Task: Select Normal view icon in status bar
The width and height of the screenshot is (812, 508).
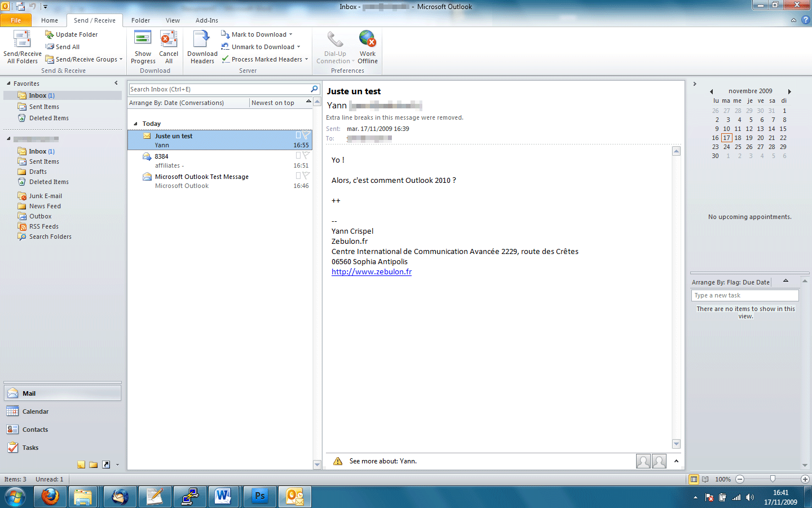Action: (694, 479)
